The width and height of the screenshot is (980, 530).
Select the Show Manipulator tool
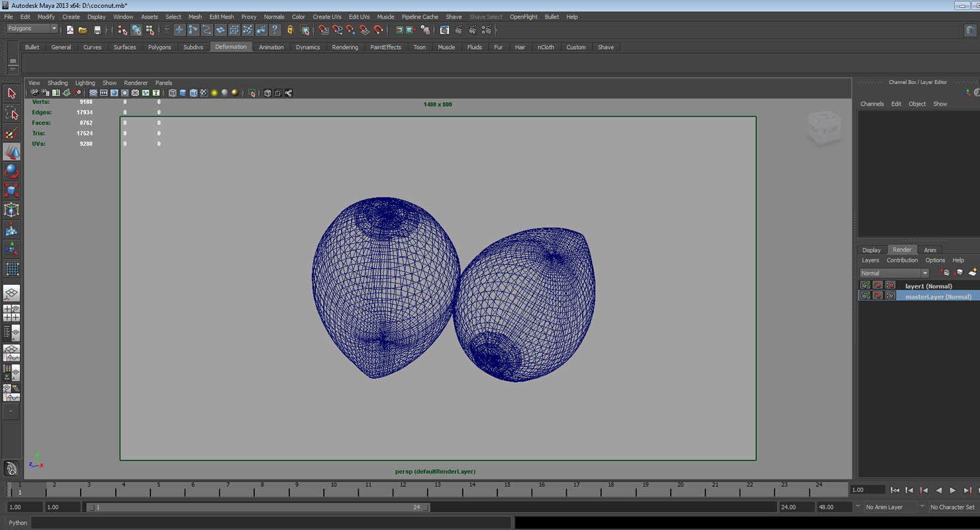[11, 248]
